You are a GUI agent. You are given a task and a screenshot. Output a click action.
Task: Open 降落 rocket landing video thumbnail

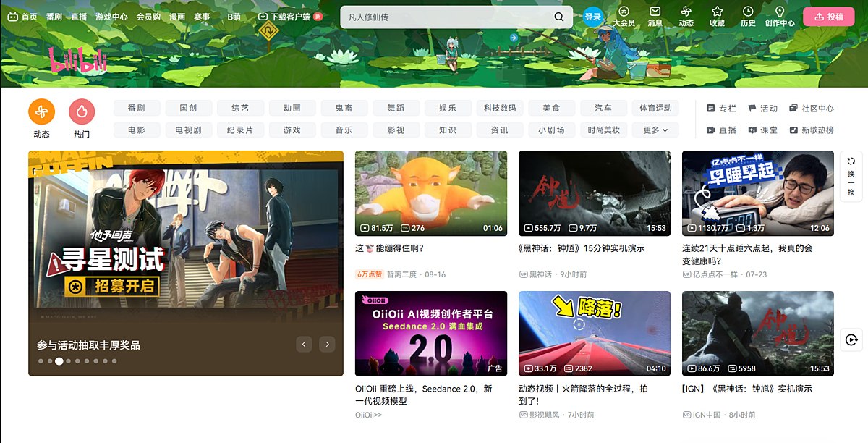point(595,334)
